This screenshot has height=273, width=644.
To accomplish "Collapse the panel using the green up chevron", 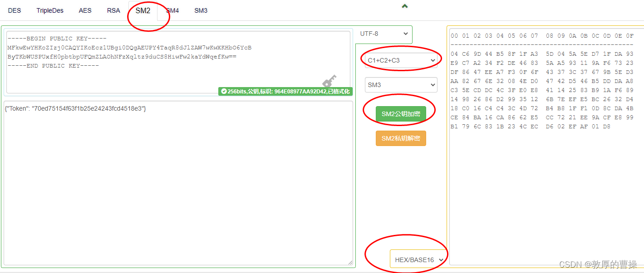I will coord(404,6).
